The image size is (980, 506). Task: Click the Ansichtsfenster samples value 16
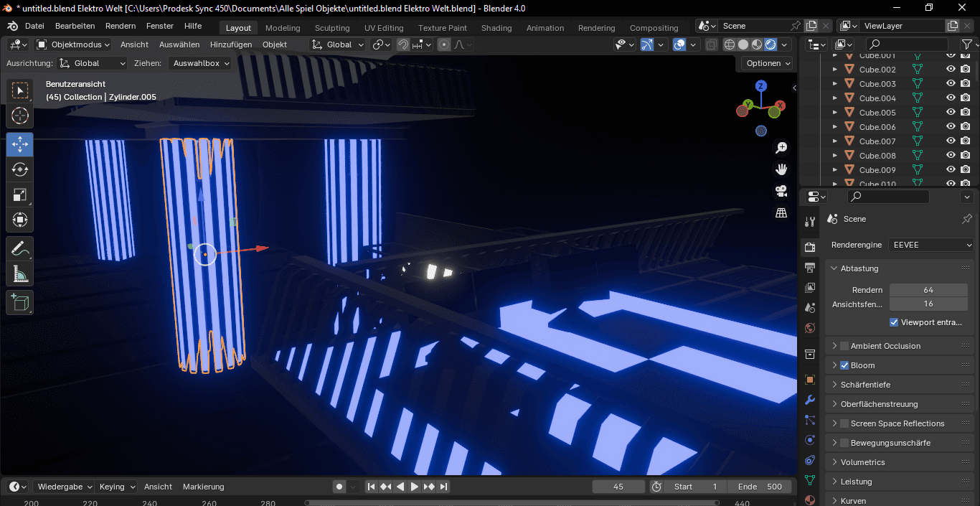[928, 304]
